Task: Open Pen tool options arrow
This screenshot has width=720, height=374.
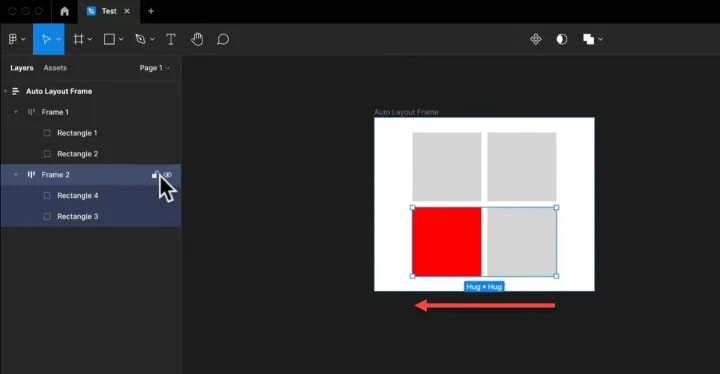Action: pos(152,40)
